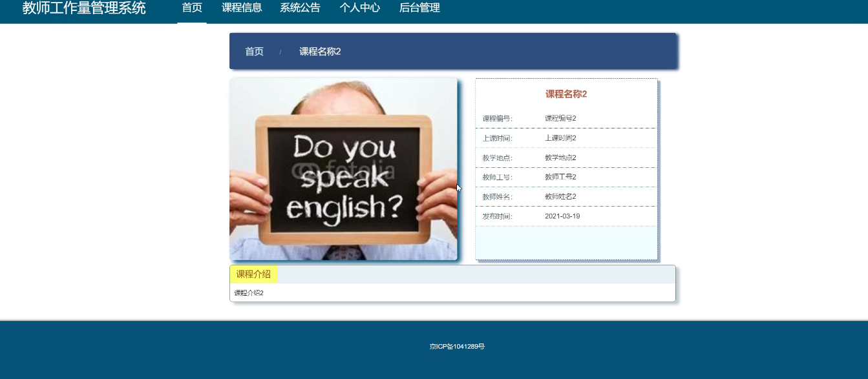The image size is (868, 379).
Task: Click the 首页 breadcrumb link
Action: [255, 52]
